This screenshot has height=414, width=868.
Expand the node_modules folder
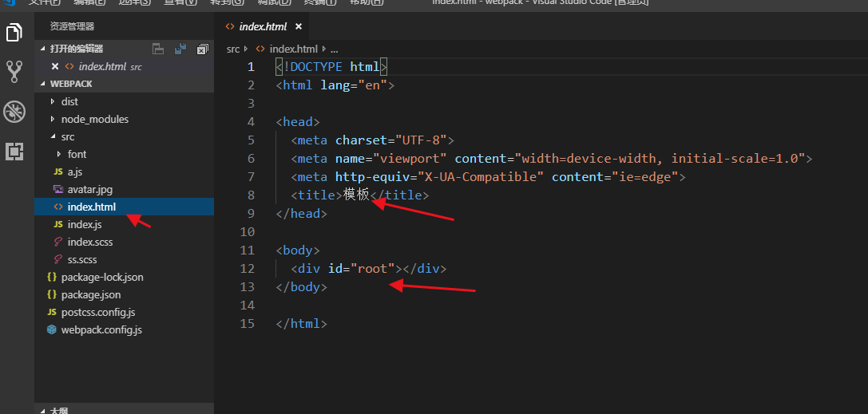pyautogui.click(x=95, y=120)
